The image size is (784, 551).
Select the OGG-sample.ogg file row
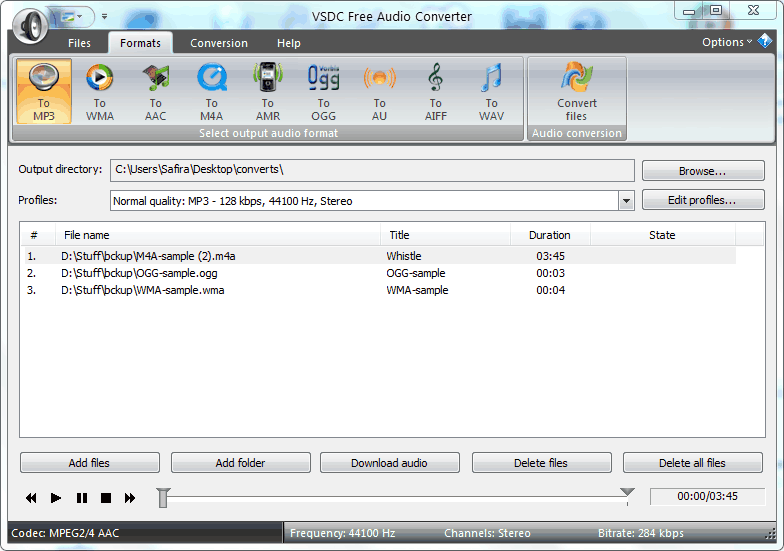(x=380, y=273)
